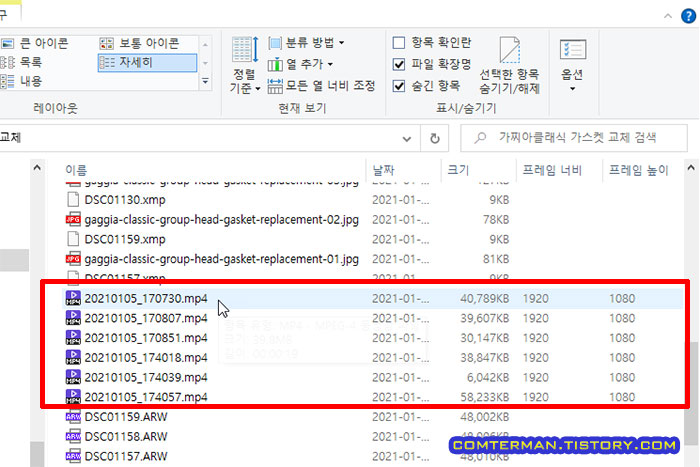Select medium icons layout (보통 아이콘)
The width and height of the screenshot is (700, 467).
pyautogui.click(x=140, y=43)
